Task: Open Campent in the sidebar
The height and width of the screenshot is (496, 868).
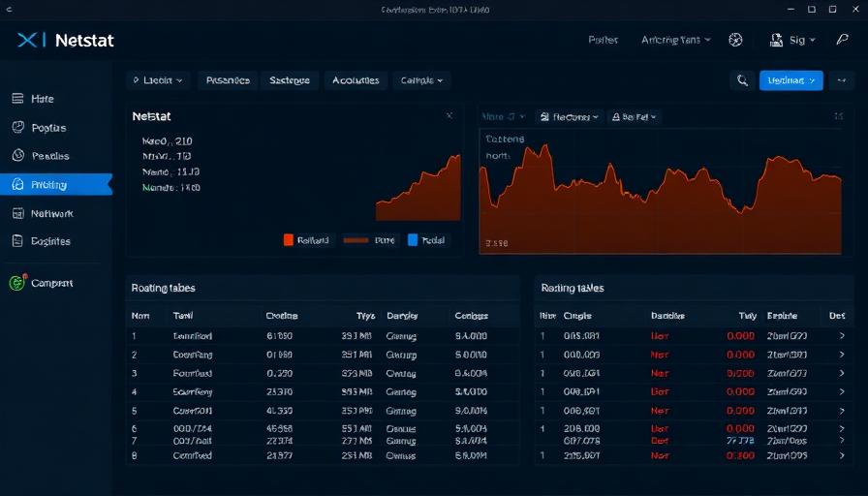Action: 51,283
